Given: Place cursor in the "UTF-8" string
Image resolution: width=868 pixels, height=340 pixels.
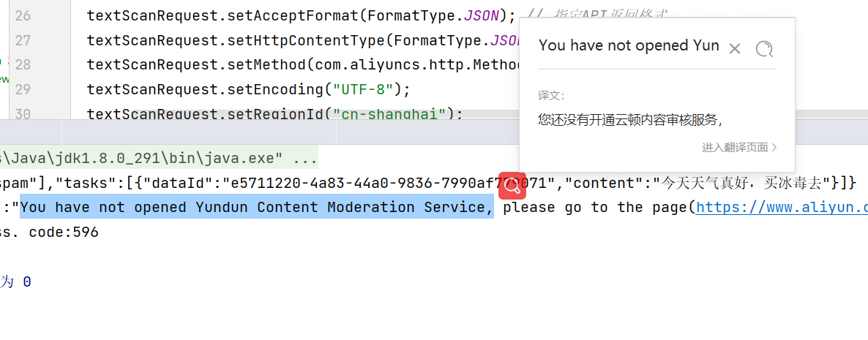Looking at the screenshot, I should [364, 89].
